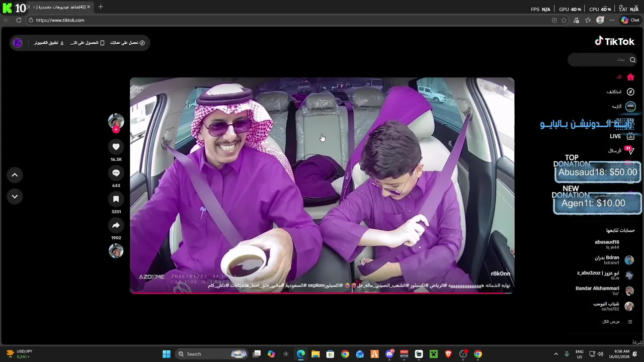
Task: Toggle video sound with the speaker icon
Action: pos(504,88)
